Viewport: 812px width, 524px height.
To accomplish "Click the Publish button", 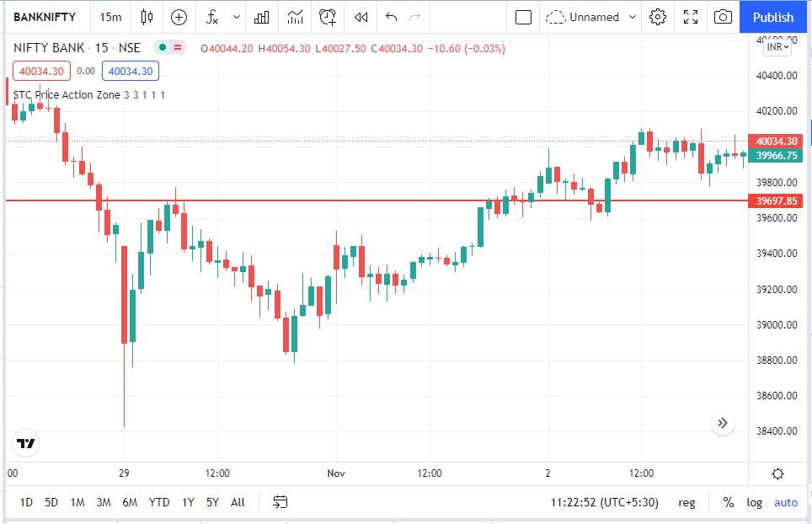I will click(773, 17).
